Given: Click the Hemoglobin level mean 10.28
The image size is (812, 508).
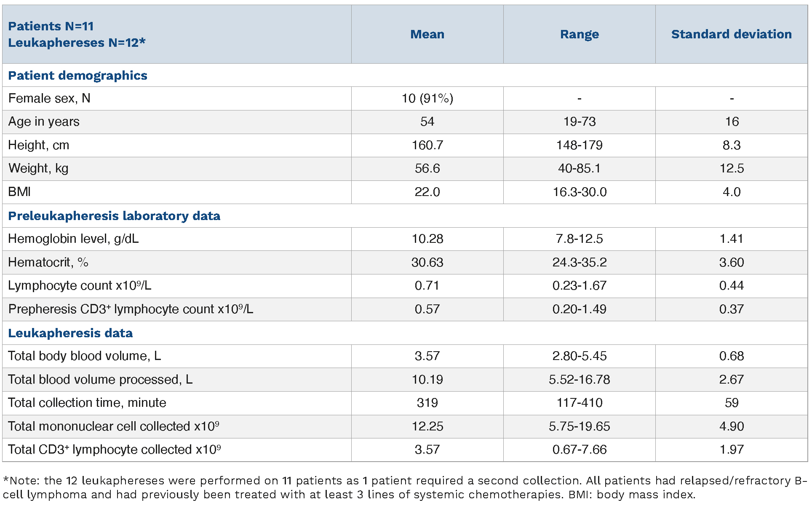Looking at the screenshot, I should pyautogui.click(x=427, y=239).
